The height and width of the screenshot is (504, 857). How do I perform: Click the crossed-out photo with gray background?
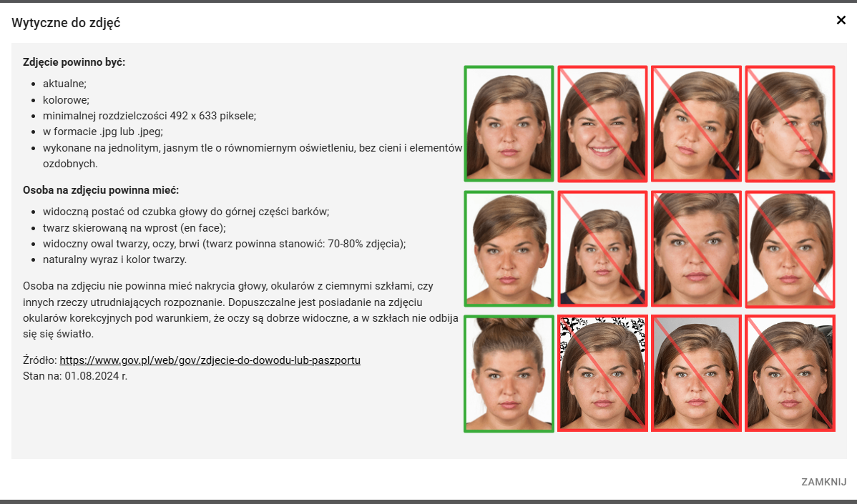coord(696,373)
